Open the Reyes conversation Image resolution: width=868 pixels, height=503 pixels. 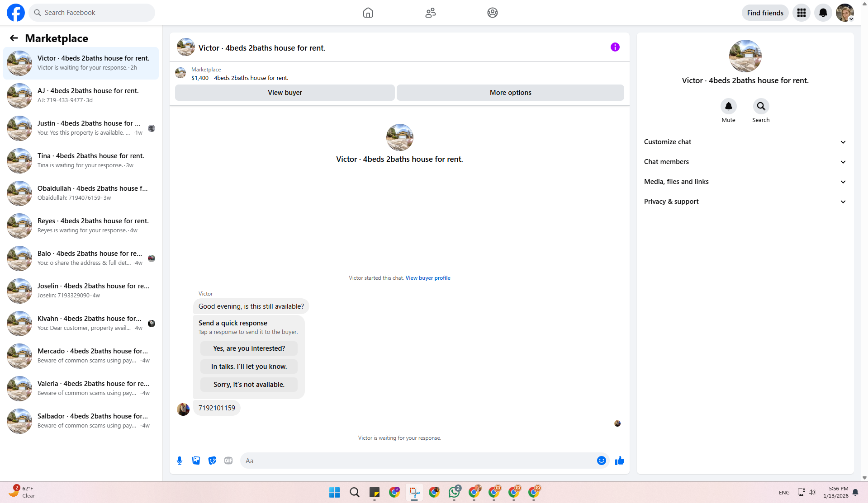81,226
